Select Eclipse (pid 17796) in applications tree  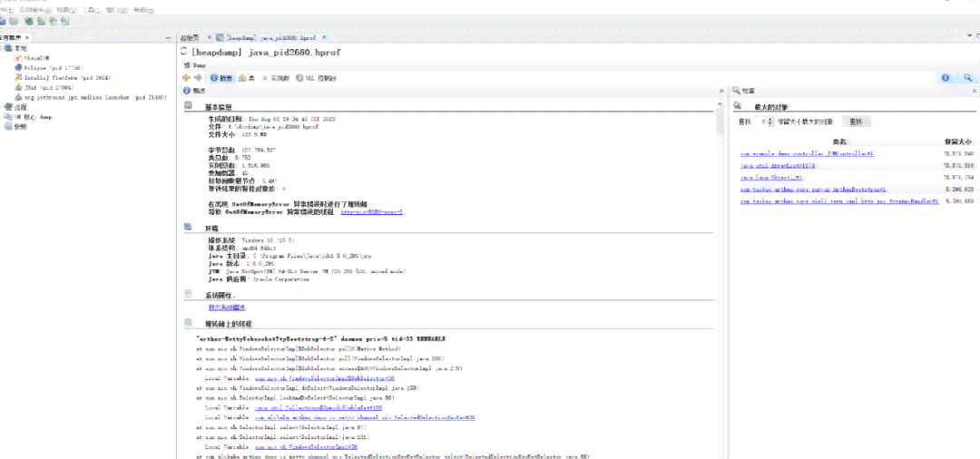coord(54,67)
